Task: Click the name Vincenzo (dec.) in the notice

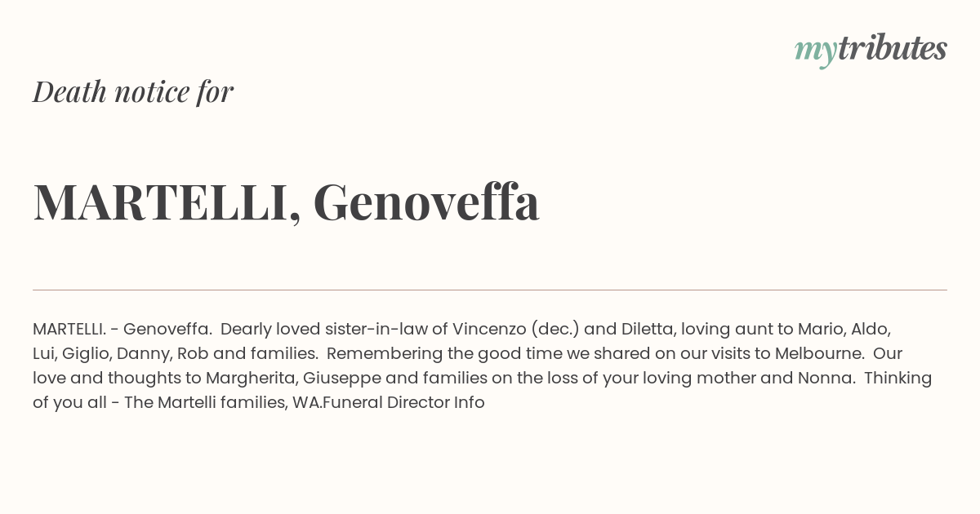Action: (516, 329)
